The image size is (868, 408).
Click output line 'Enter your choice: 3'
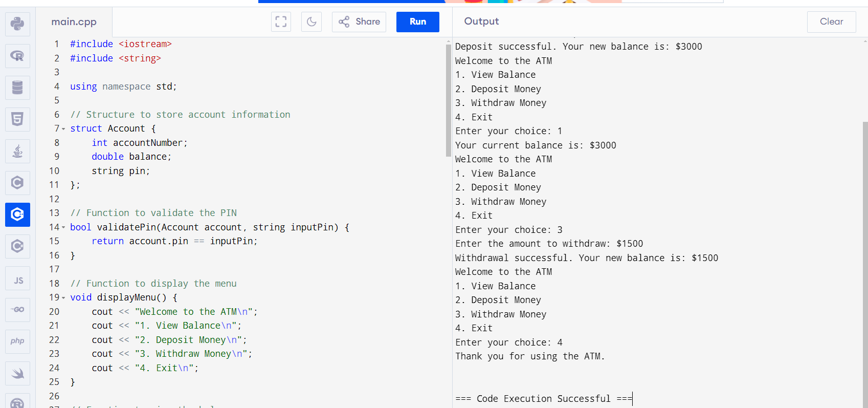[x=509, y=230]
